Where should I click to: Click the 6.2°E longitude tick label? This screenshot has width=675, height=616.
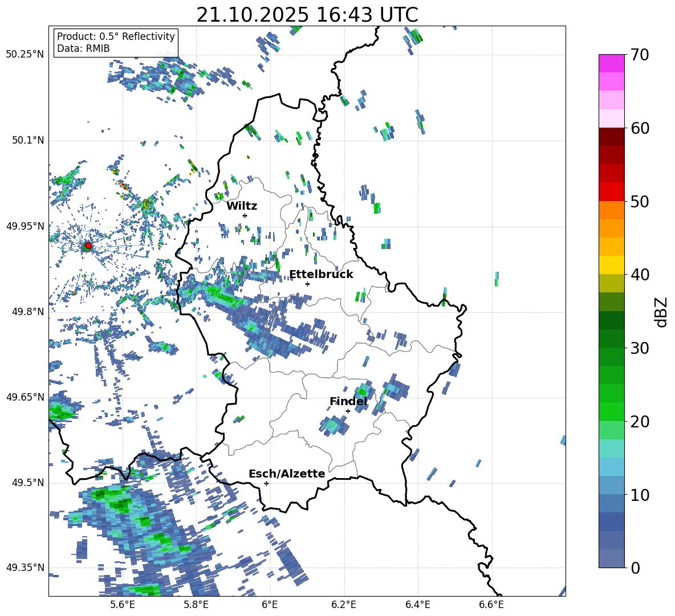(x=344, y=604)
